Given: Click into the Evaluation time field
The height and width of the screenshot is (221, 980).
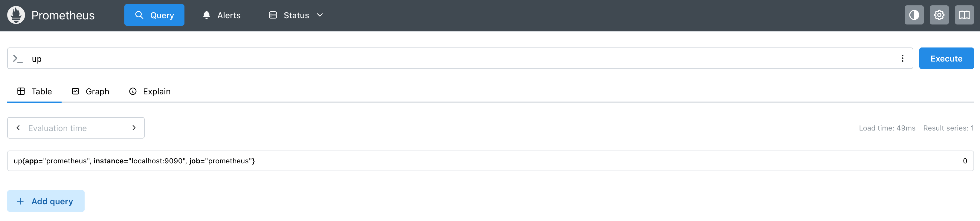Looking at the screenshot, I should (76, 128).
